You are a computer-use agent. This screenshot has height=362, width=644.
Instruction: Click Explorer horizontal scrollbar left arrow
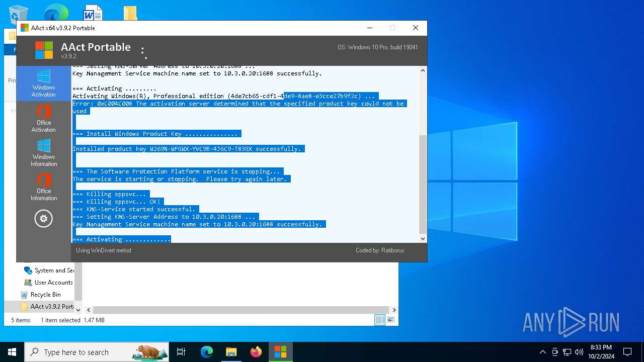(x=89, y=310)
